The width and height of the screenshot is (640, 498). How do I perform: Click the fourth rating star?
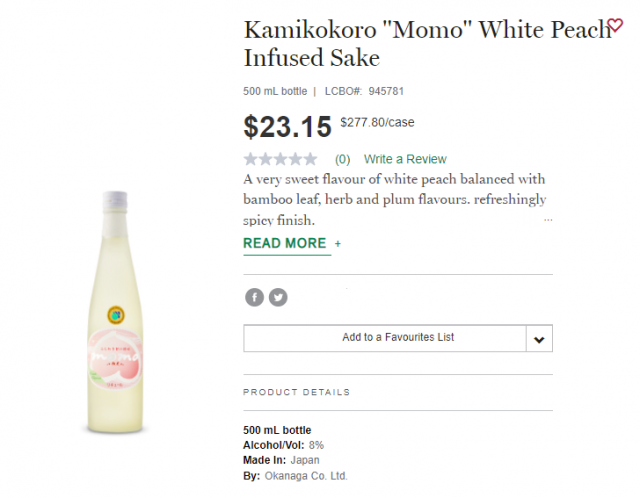point(296,159)
